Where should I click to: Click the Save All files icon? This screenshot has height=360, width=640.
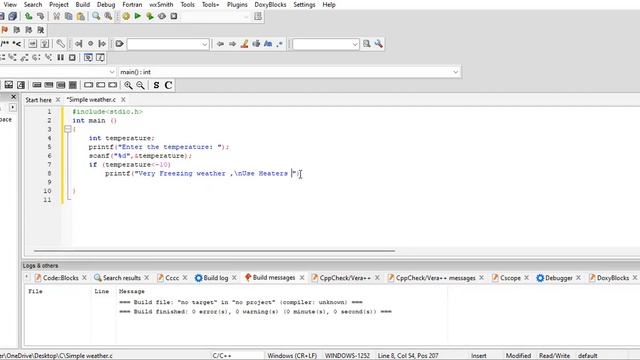pyautogui.click(x=13, y=16)
